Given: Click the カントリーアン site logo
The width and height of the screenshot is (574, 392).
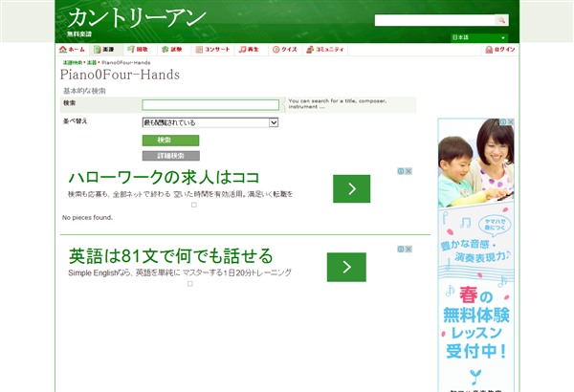Looking at the screenshot, I should click(137, 17).
